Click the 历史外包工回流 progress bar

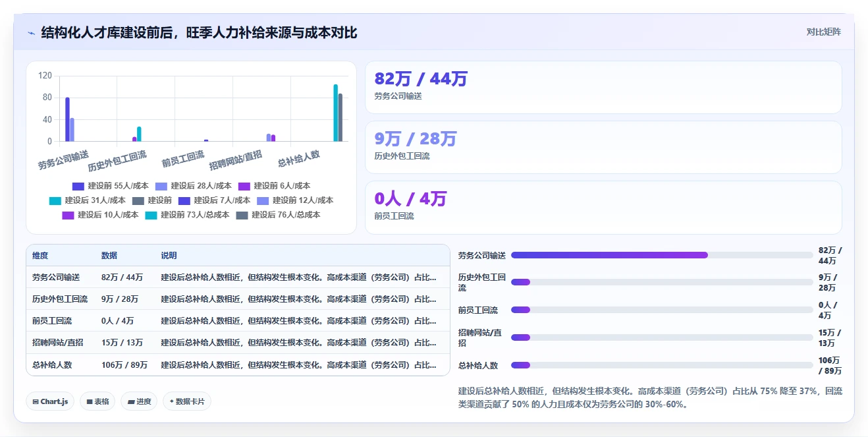(662, 282)
